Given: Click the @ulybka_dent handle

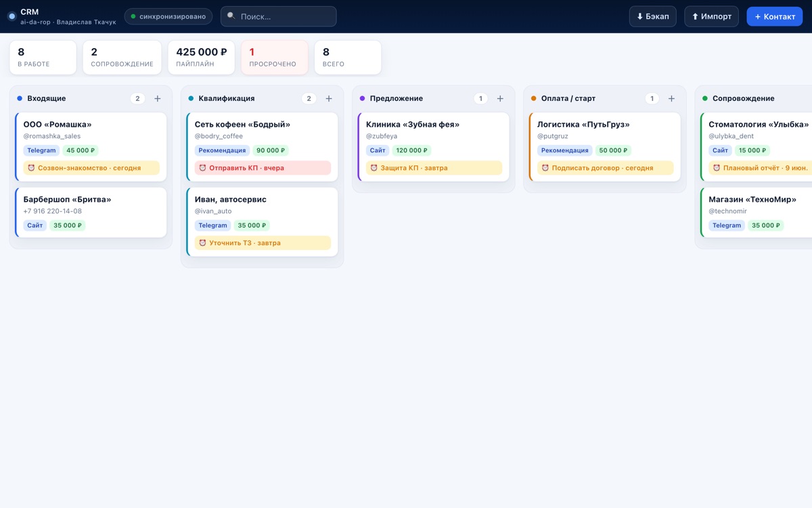Looking at the screenshot, I should 731,136.
